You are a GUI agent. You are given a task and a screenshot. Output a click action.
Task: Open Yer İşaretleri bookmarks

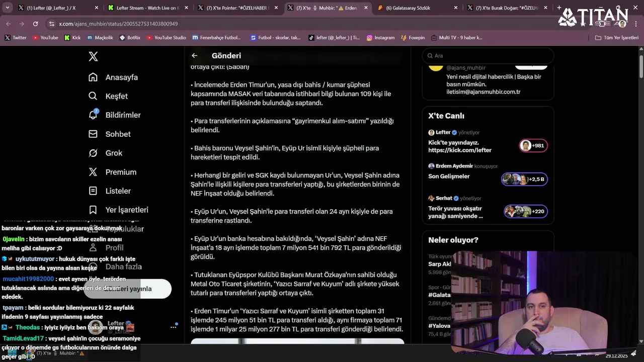118,210
